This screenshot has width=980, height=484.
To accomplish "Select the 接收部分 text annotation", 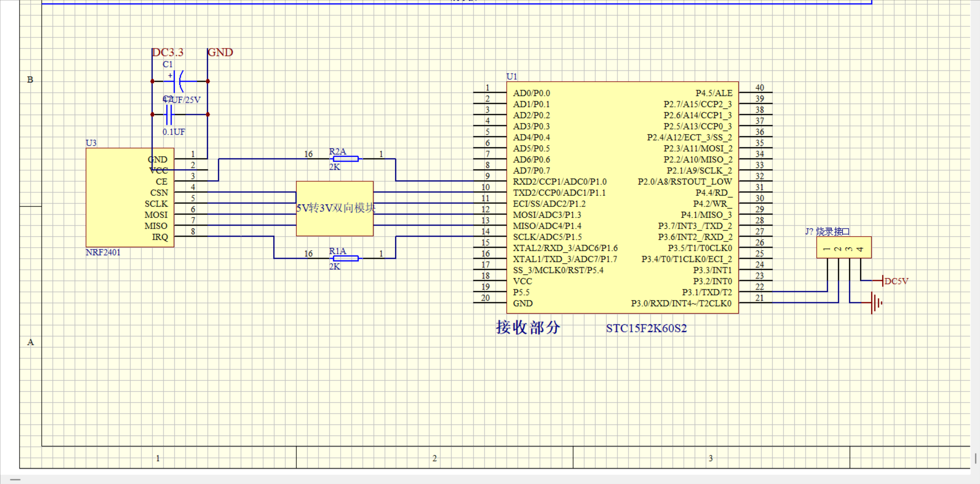I will tap(528, 327).
